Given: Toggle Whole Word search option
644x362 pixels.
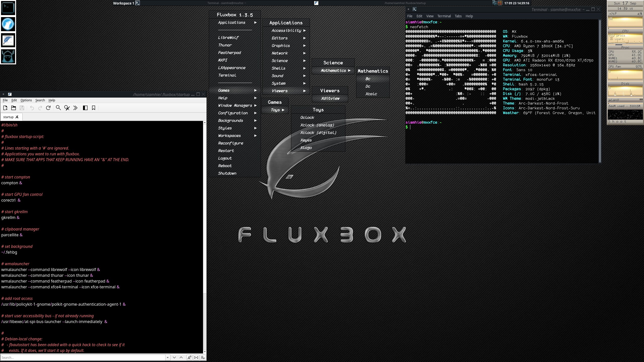Looking at the screenshot, I should tap(196, 357).
